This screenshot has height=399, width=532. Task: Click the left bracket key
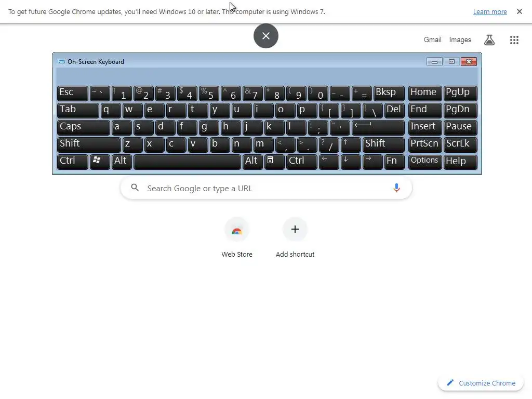[x=329, y=110]
